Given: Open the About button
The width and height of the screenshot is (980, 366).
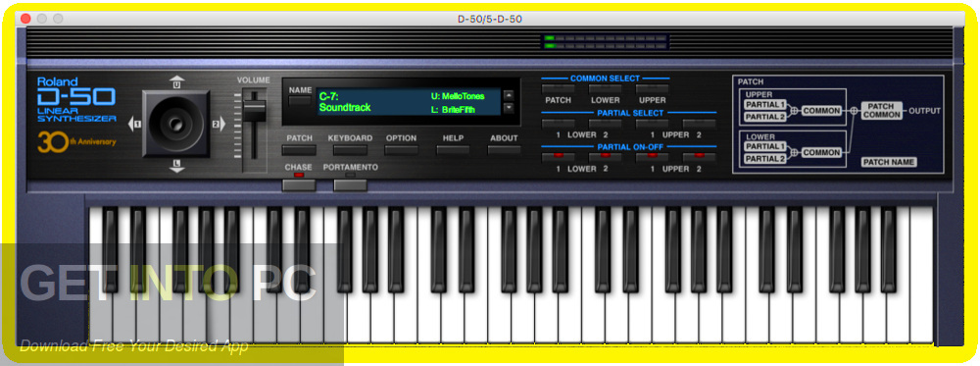Looking at the screenshot, I should point(504,150).
